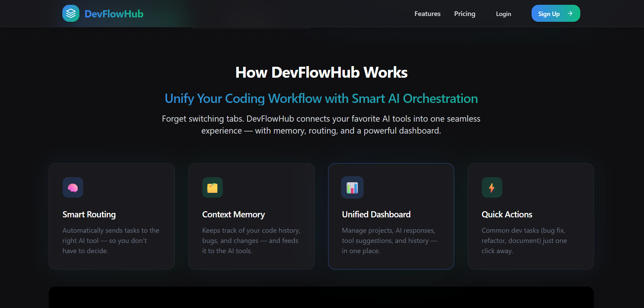
Task: Click the Login link
Action: pyautogui.click(x=503, y=14)
